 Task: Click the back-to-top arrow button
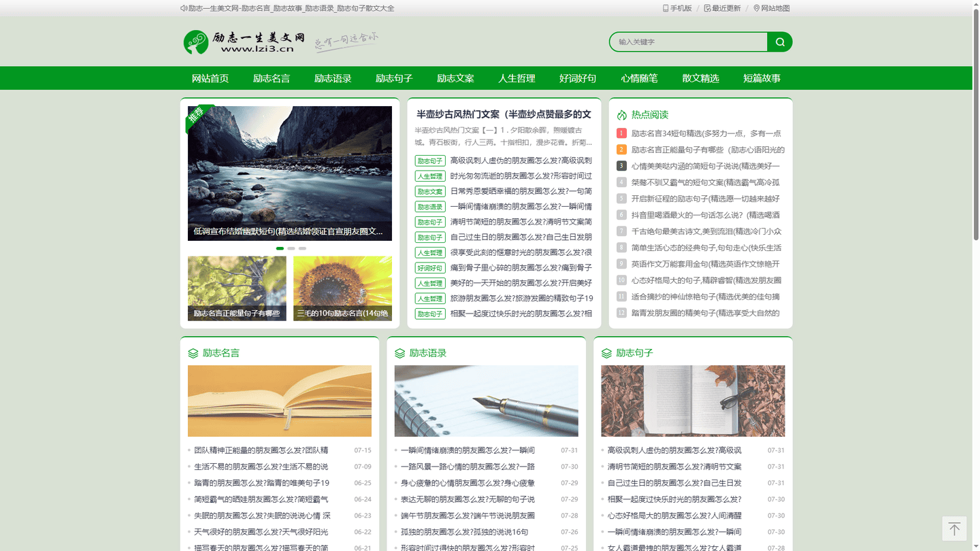(954, 529)
